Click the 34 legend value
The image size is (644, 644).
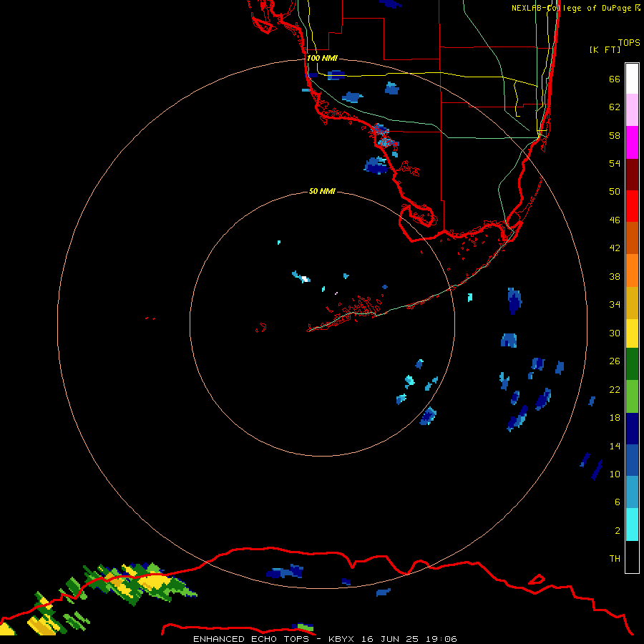pyautogui.click(x=615, y=305)
